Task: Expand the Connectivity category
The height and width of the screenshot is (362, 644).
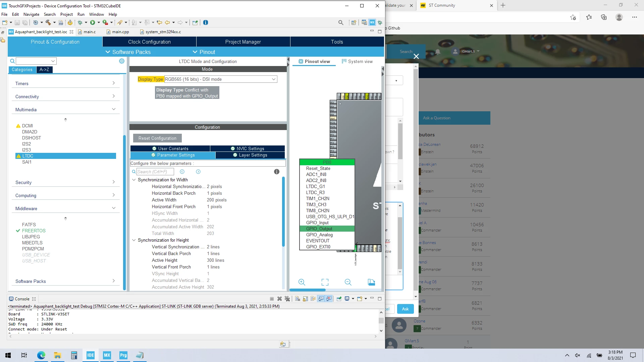Action: [x=65, y=97]
